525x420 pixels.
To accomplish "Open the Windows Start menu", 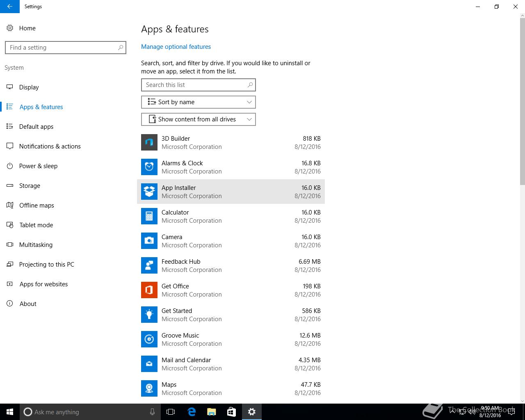I will [10, 412].
